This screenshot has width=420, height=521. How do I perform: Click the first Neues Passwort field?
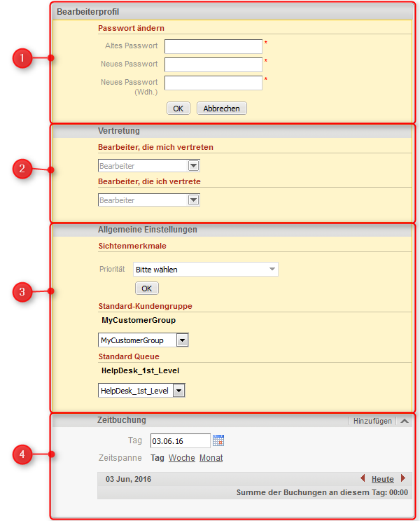(x=213, y=64)
